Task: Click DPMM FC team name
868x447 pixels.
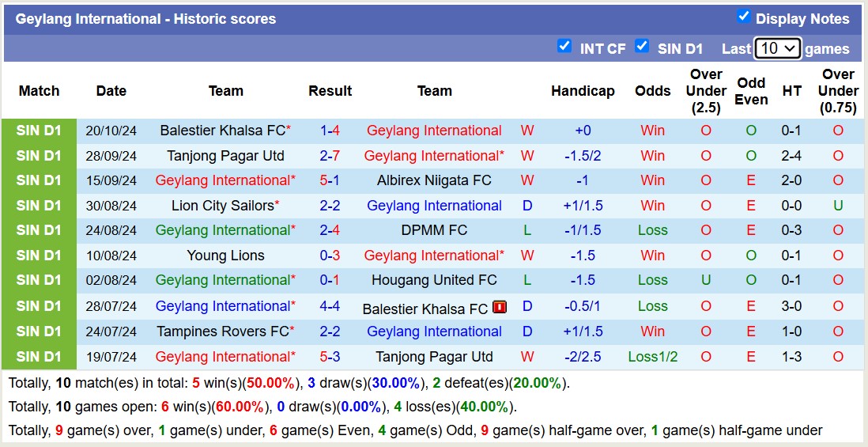Action: 434,230
